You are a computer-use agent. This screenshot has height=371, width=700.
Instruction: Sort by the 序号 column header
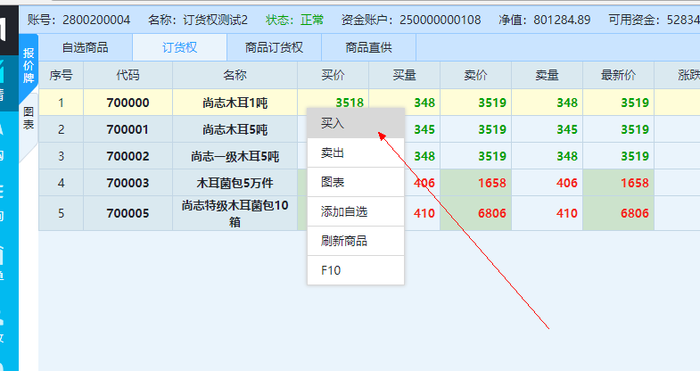61,75
